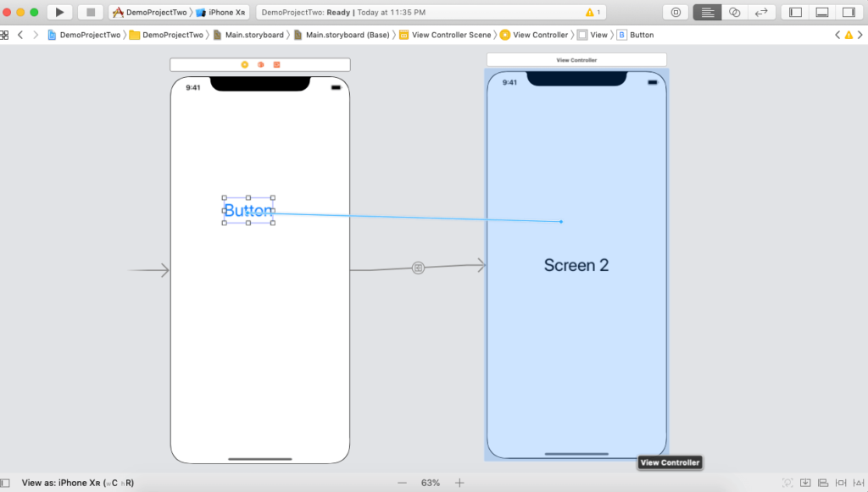Click the Update Frames icon
Image resolution: width=868 pixels, height=492 pixels.
click(787, 483)
